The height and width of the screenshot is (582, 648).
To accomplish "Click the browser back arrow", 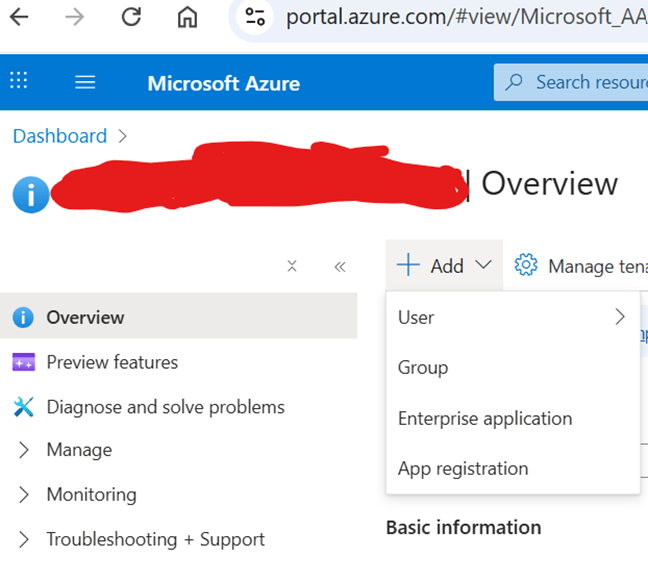I will (19, 17).
